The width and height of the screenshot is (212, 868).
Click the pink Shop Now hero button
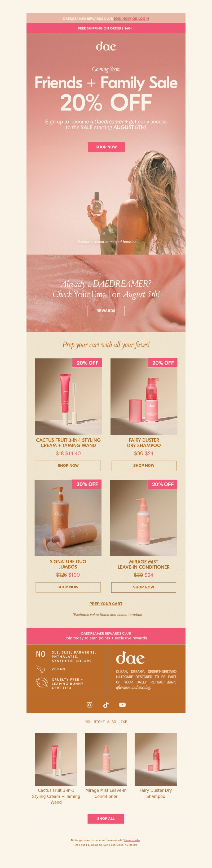pyautogui.click(x=106, y=147)
